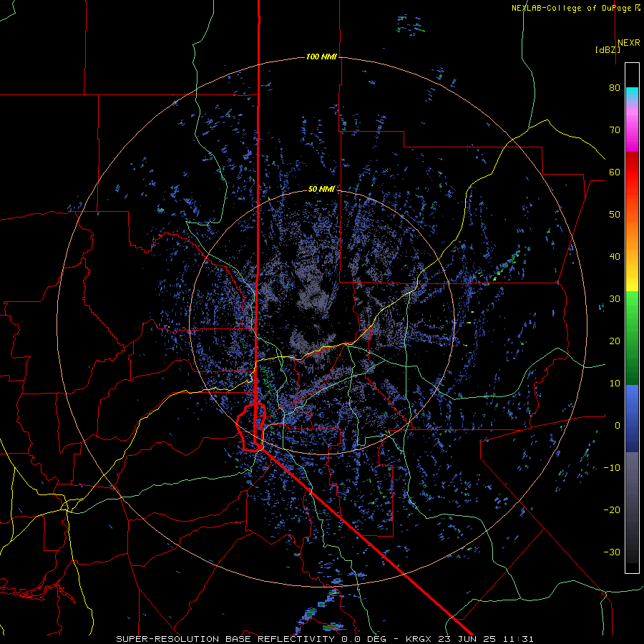Click the '100 NMI' range ring label
The width and height of the screenshot is (644, 644).
pyautogui.click(x=321, y=57)
